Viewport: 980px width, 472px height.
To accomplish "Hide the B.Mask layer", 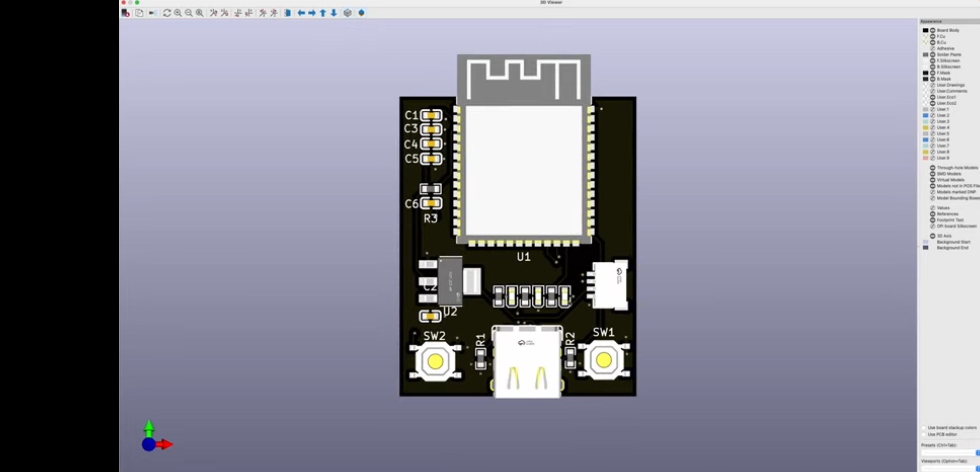I will click(932, 79).
